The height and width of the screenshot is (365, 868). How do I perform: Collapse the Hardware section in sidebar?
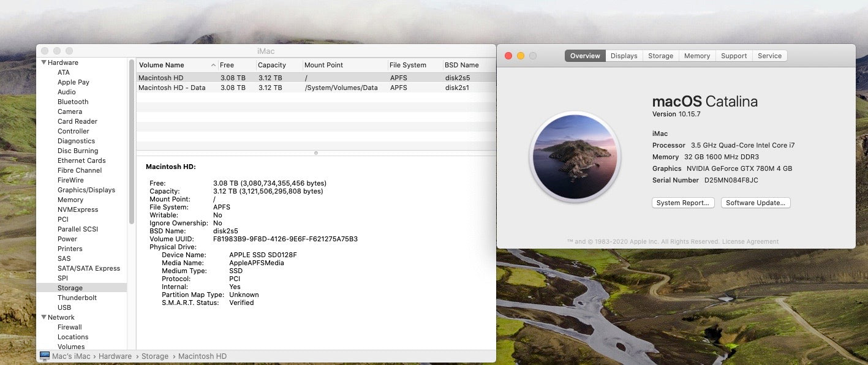[x=43, y=62]
